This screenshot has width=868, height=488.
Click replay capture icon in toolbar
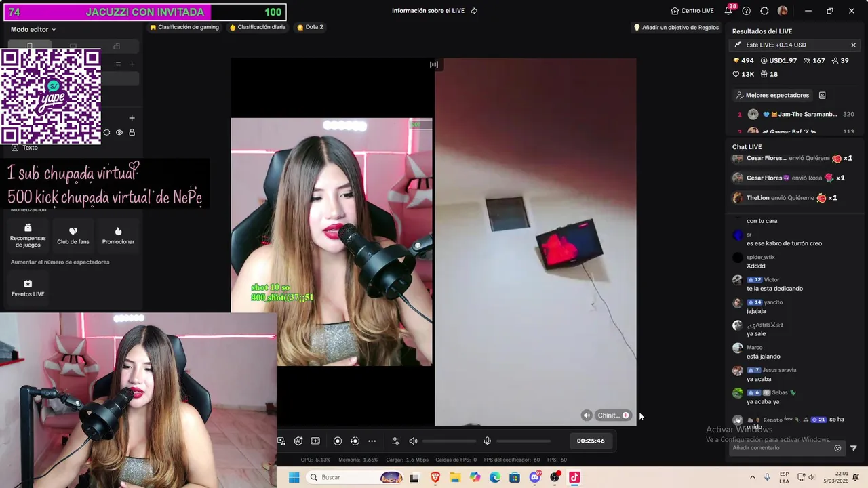(355, 441)
